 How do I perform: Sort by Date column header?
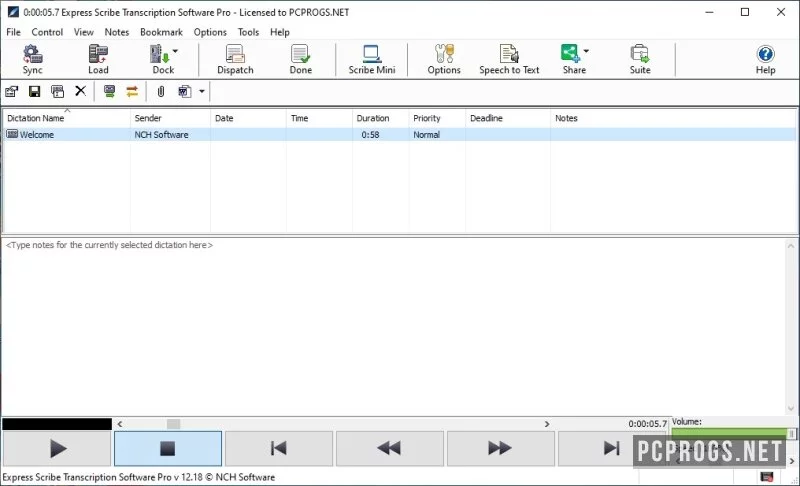248,118
